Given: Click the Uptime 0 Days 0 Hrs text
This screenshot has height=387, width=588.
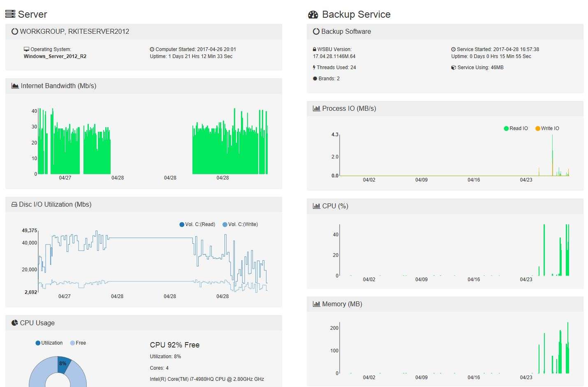Looking at the screenshot, I should point(491,56).
